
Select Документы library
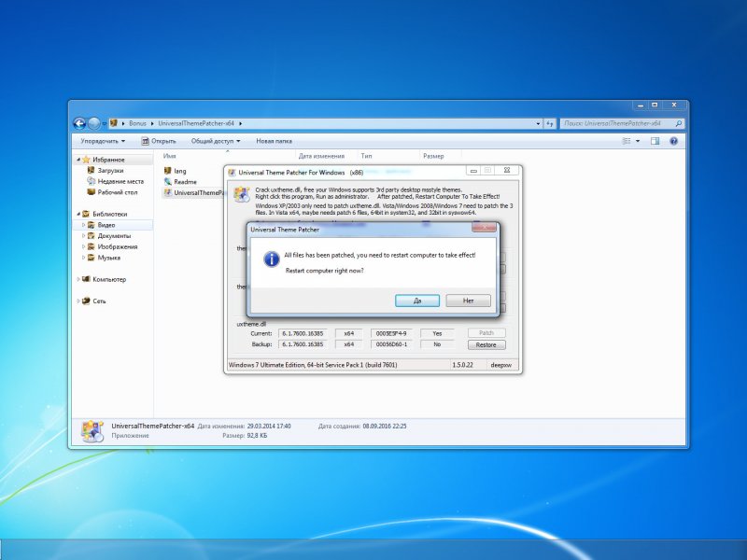coord(114,236)
